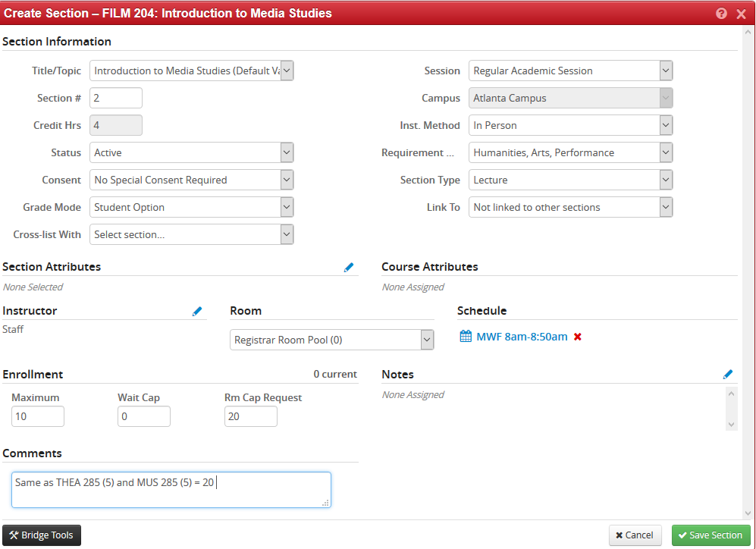This screenshot has height=549, width=756.
Task: Edit Section Attributes with pencil icon
Action: 349,267
